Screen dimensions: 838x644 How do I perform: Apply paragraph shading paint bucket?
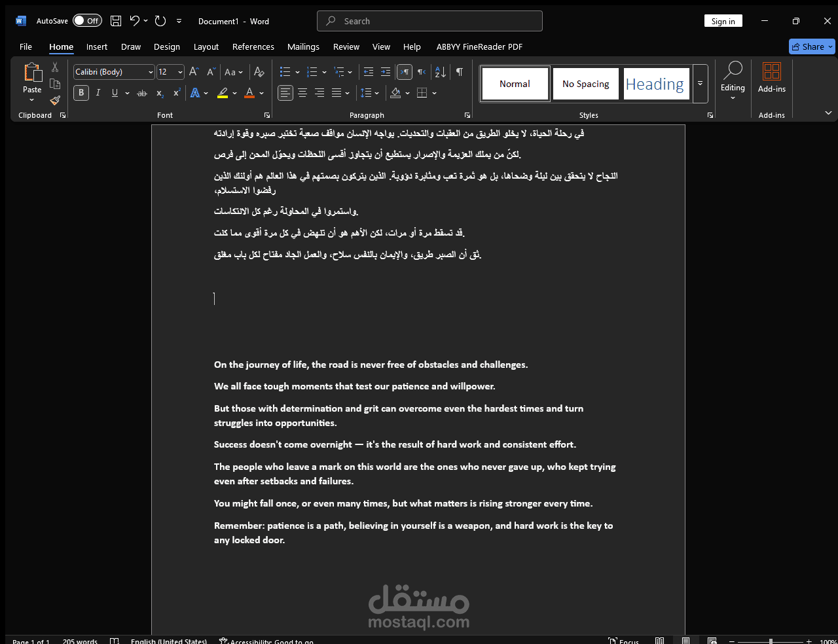(x=395, y=93)
